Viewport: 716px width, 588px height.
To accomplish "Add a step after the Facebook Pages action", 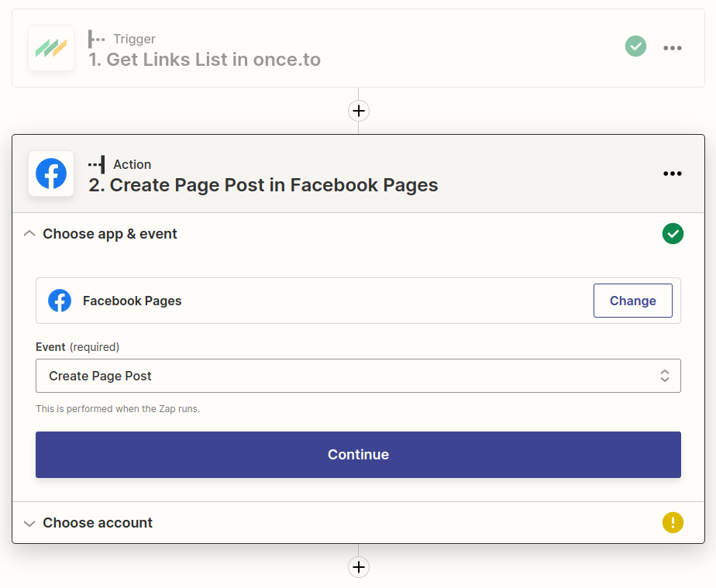I will click(359, 567).
